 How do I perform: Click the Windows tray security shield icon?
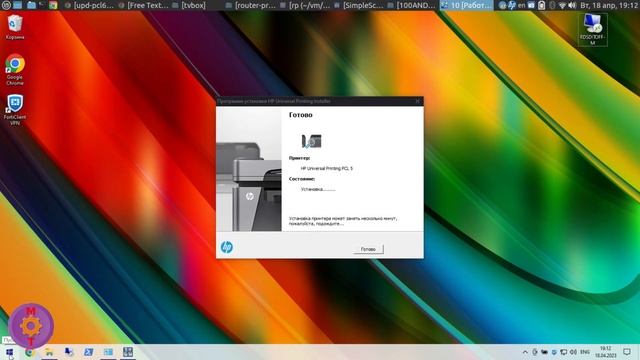click(554, 352)
